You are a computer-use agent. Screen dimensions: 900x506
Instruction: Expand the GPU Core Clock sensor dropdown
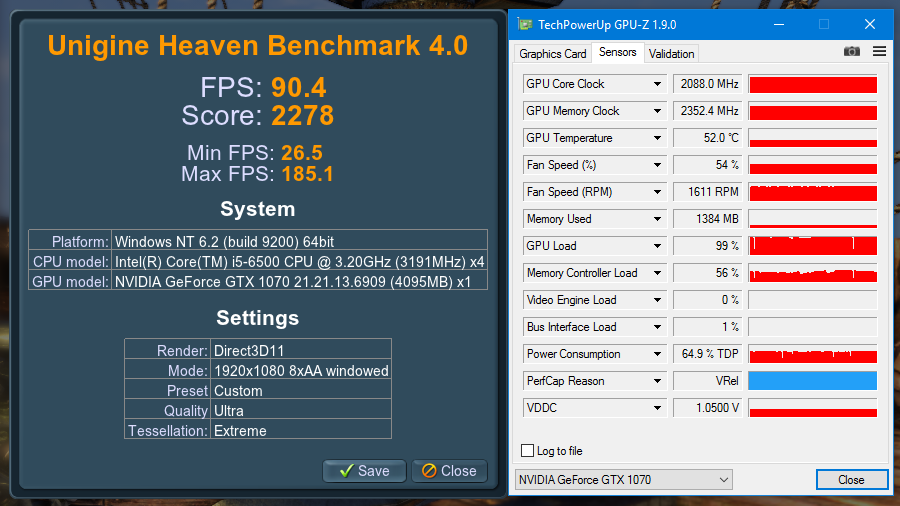tap(657, 84)
